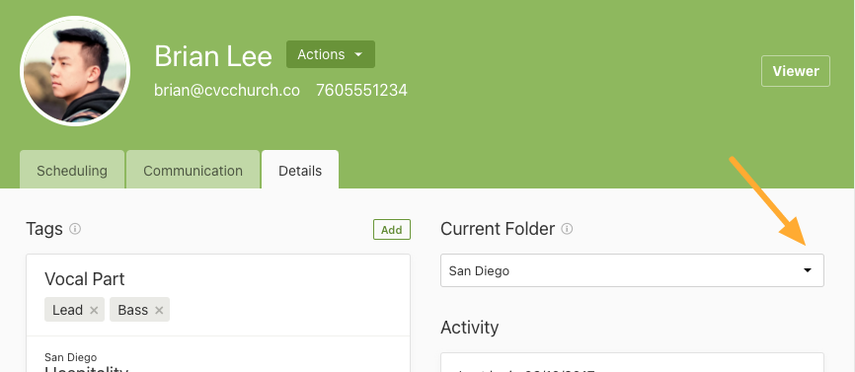Expand the San Diego folder dropdown
855x372 pixels.
(x=632, y=270)
